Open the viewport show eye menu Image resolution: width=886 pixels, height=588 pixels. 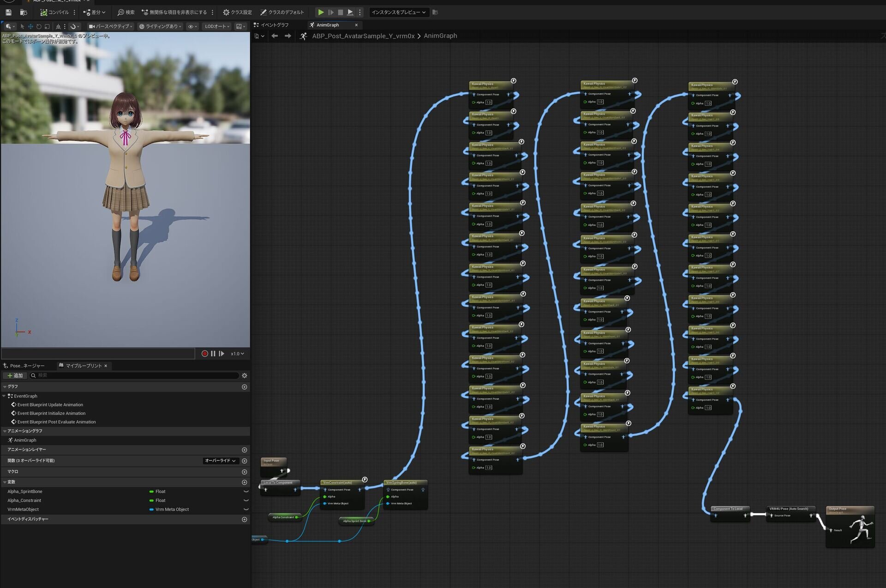pos(192,26)
